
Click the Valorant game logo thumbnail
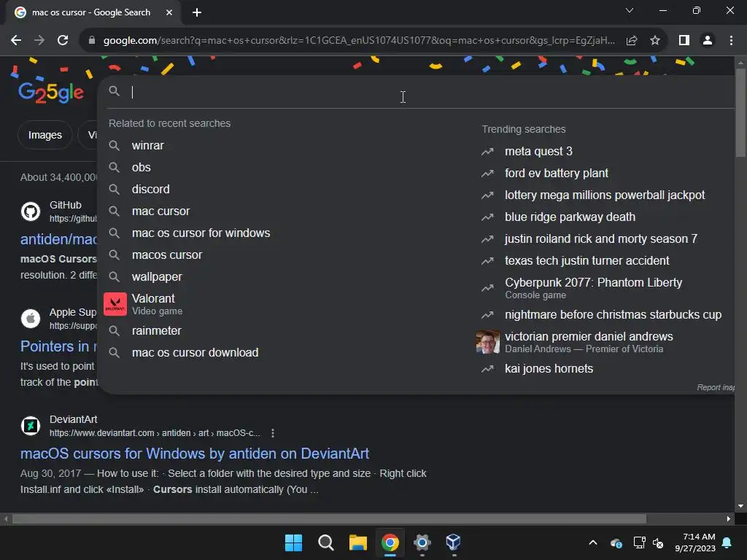click(115, 304)
